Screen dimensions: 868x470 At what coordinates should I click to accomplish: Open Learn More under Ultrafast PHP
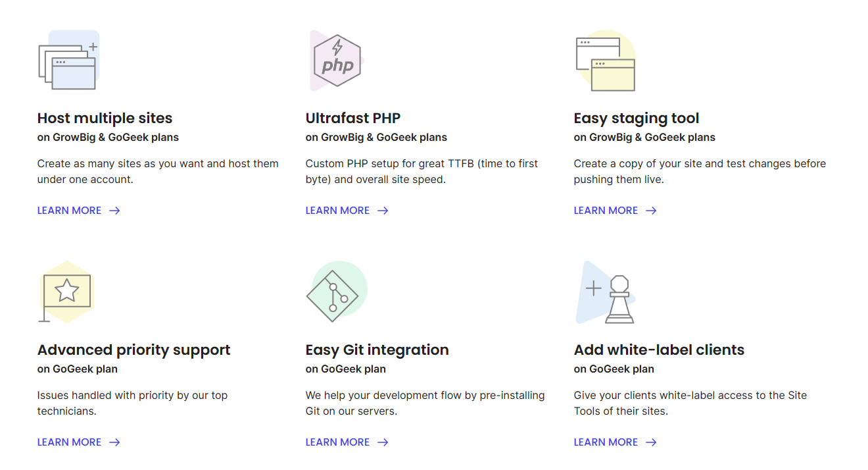[x=338, y=211]
